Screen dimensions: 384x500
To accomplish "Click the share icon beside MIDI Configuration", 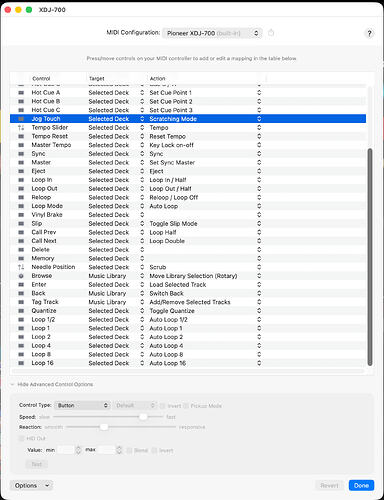I will (271, 33).
